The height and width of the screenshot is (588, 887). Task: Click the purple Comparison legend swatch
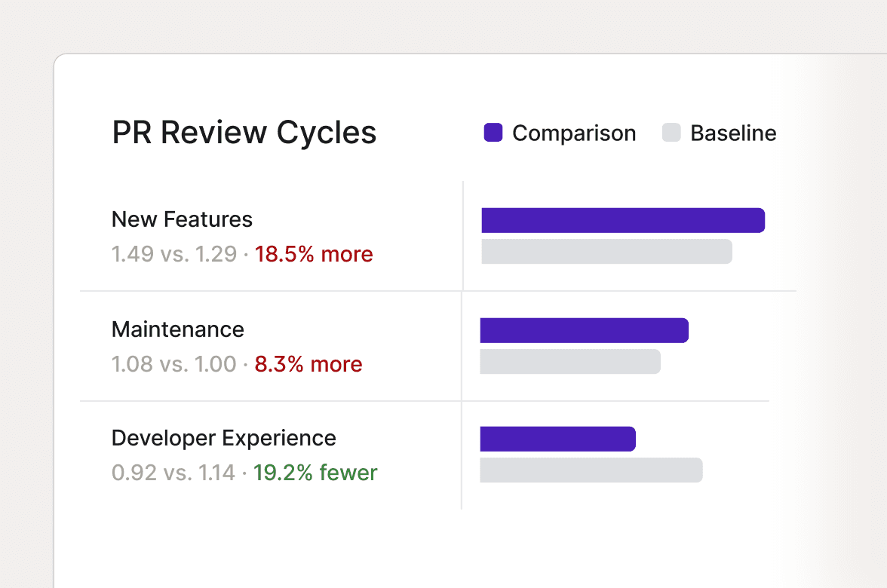pos(493,133)
